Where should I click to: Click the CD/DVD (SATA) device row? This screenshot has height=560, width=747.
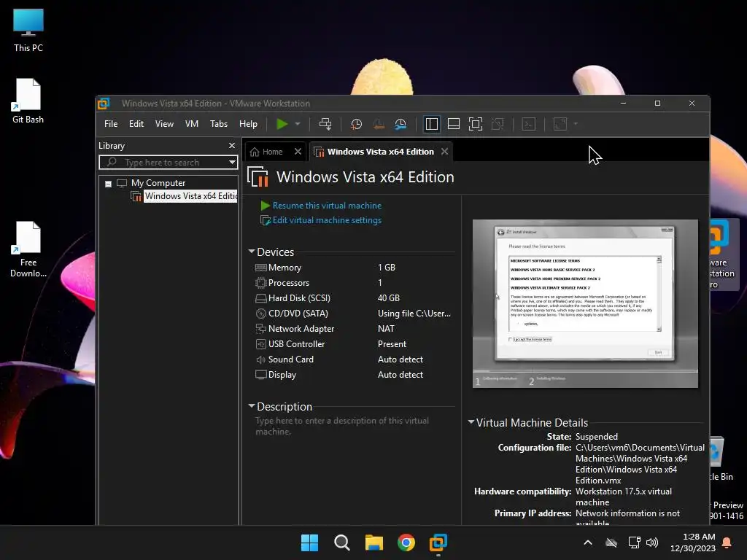pyautogui.click(x=354, y=314)
